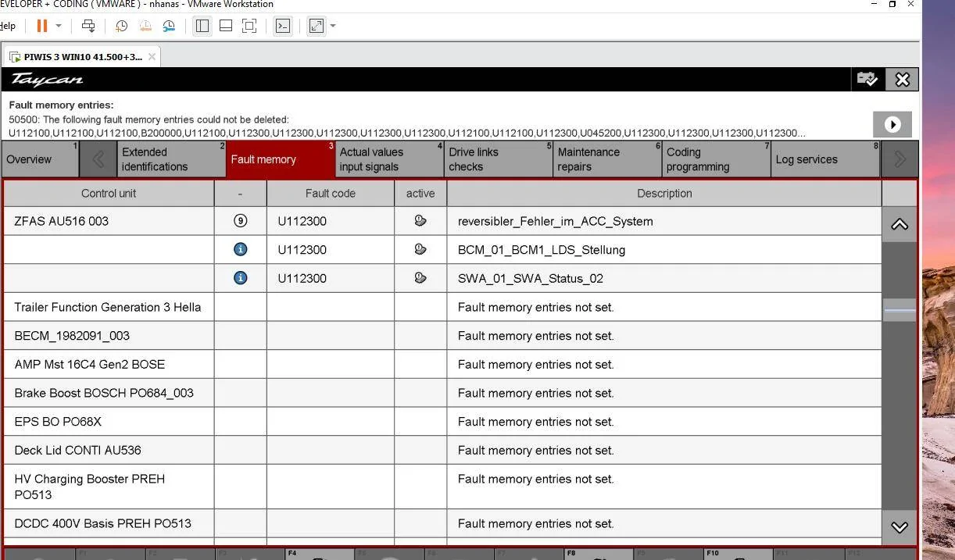
Task: Open the Coding programming tab
Action: coord(717,159)
